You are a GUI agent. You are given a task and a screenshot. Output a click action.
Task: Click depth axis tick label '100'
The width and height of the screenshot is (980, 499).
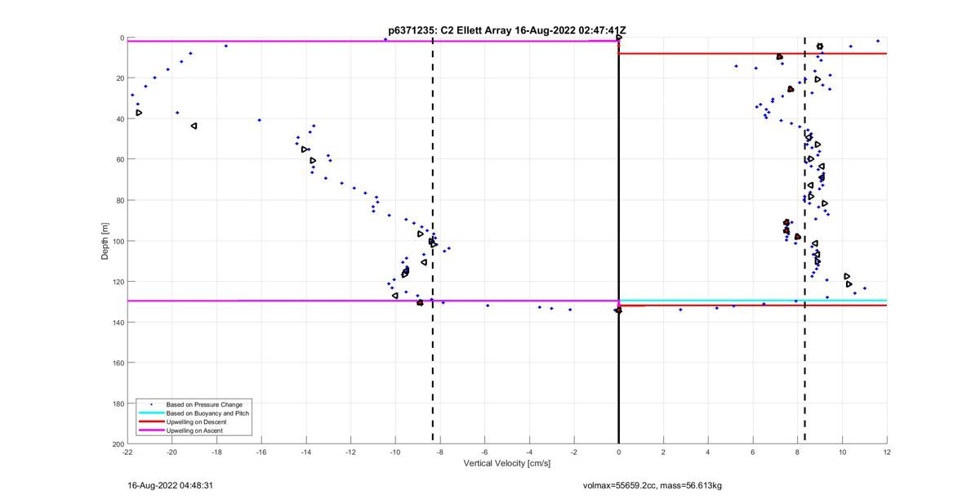pyautogui.click(x=117, y=241)
